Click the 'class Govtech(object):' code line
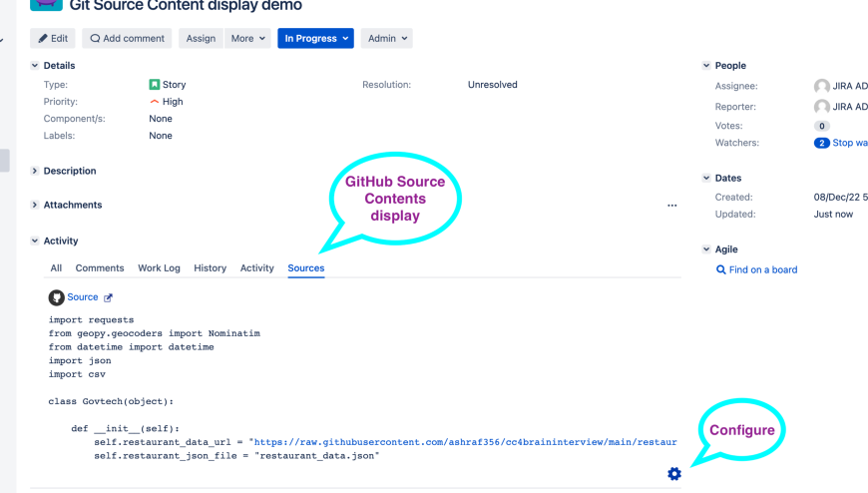Image resolution: width=868 pixels, height=493 pixels. click(111, 401)
